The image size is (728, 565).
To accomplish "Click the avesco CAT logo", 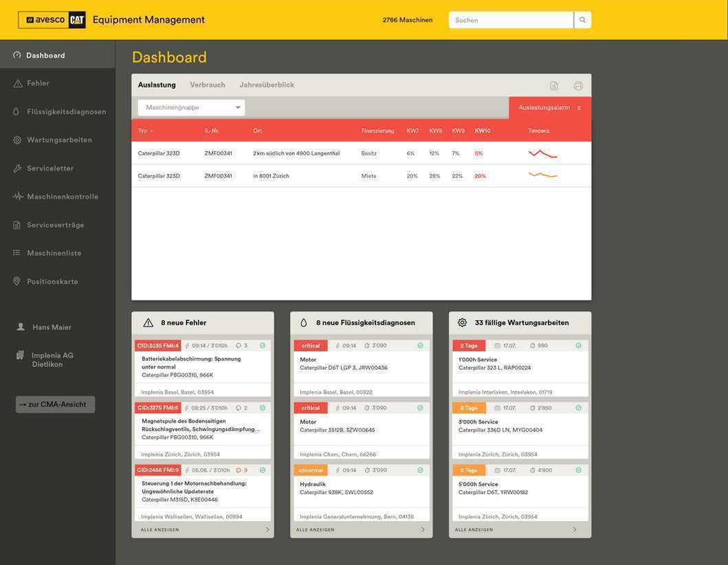I will pos(52,20).
